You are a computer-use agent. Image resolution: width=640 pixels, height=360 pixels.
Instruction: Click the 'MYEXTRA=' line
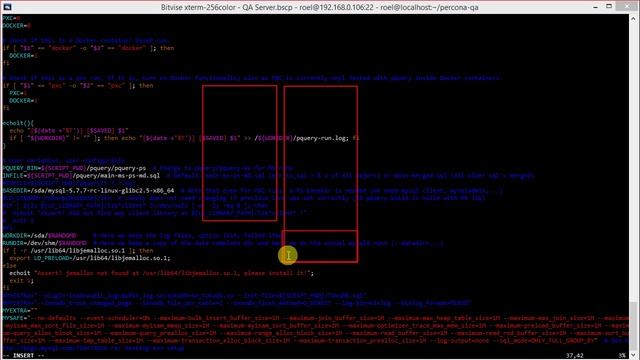20,311
